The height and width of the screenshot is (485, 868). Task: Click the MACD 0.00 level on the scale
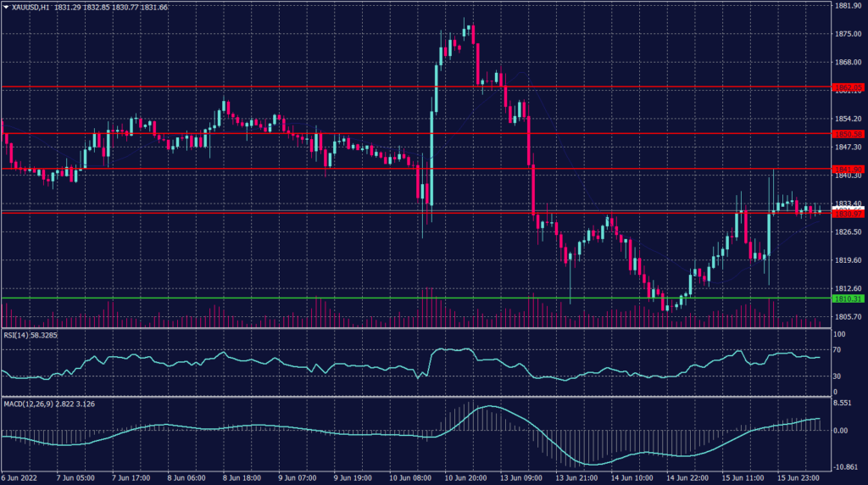tap(842, 431)
